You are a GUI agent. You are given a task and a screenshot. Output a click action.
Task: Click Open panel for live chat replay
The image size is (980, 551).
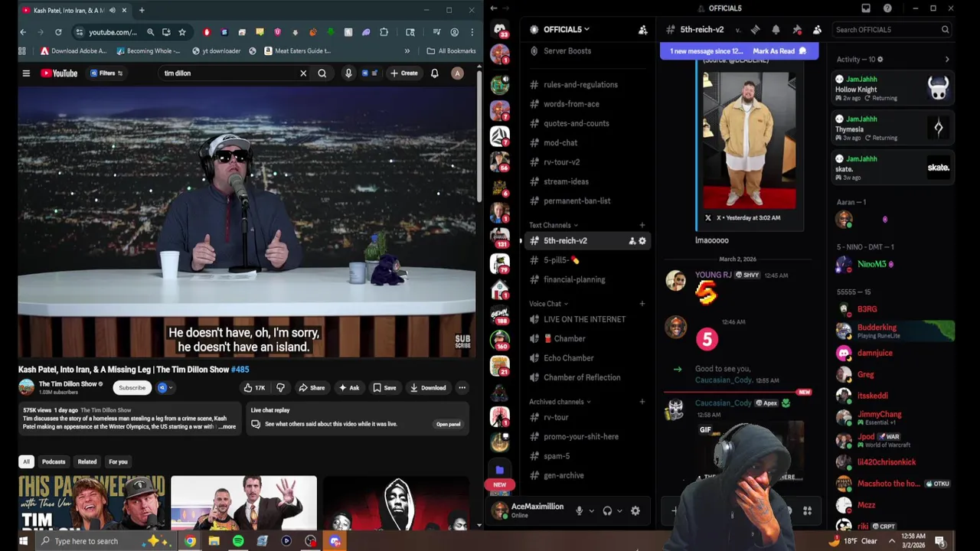(448, 424)
